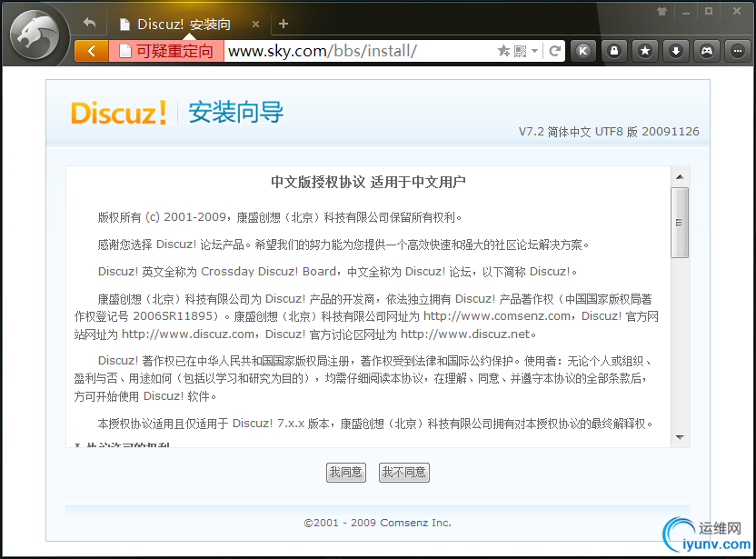756x559 pixels.
Task: Show the QR code icon in address bar
Action: 521,51
